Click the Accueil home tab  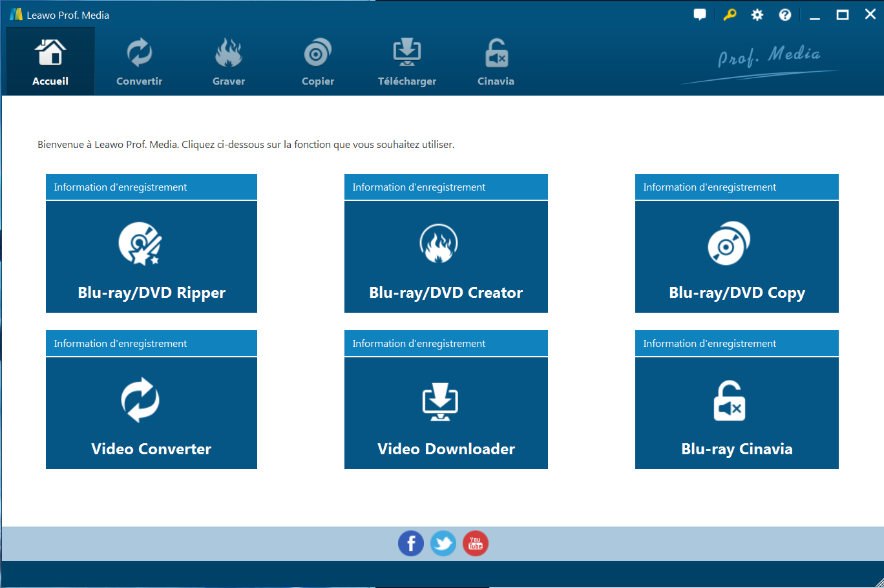[50, 63]
